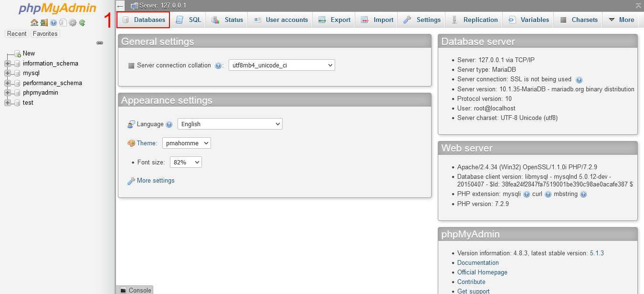Open the Theme dropdown showing pmahomme
Image resolution: width=644 pixels, height=294 pixels.
[187, 143]
